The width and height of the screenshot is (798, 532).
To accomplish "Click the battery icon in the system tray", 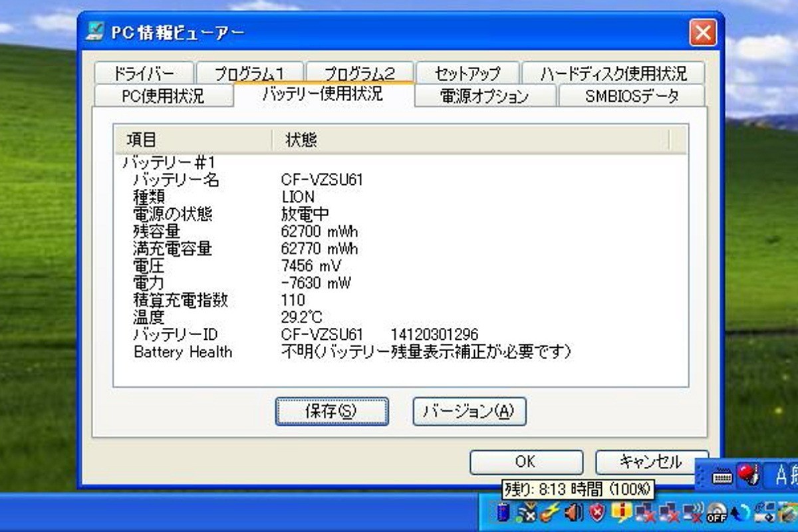I will click(503, 512).
